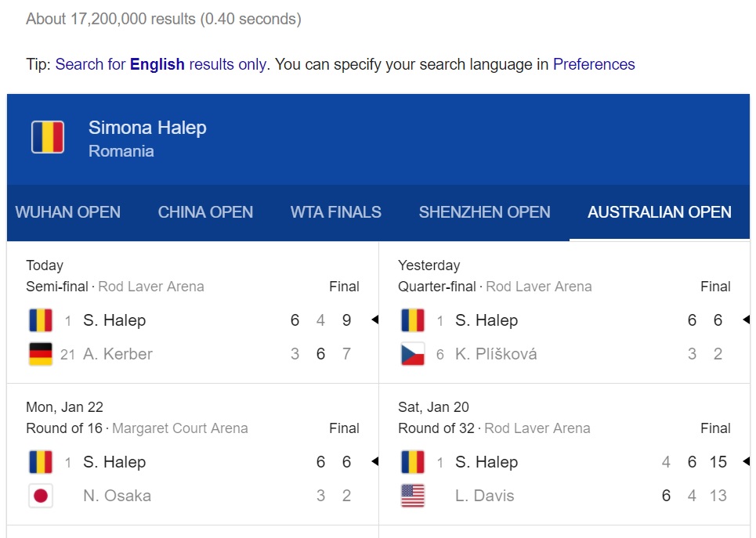
Task: Click Romania flag in Round of 32 match
Action: [x=413, y=462]
